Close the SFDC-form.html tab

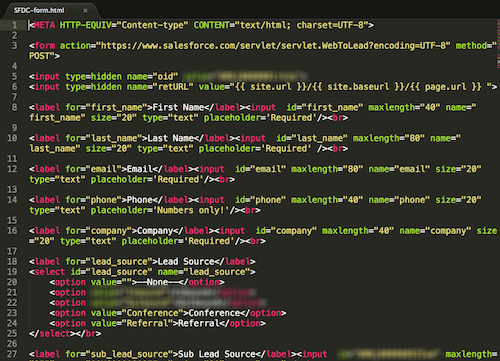pos(85,11)
